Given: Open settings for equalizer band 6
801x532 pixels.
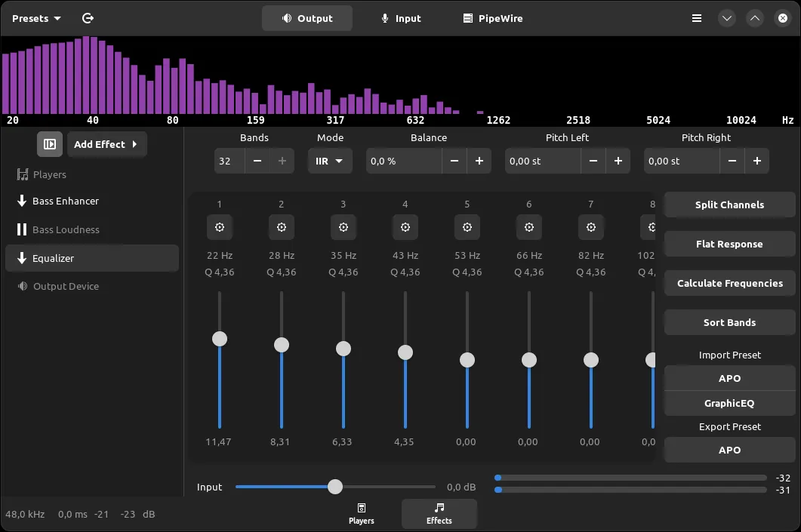Looking at the screenshot, I should coord(529,227).
